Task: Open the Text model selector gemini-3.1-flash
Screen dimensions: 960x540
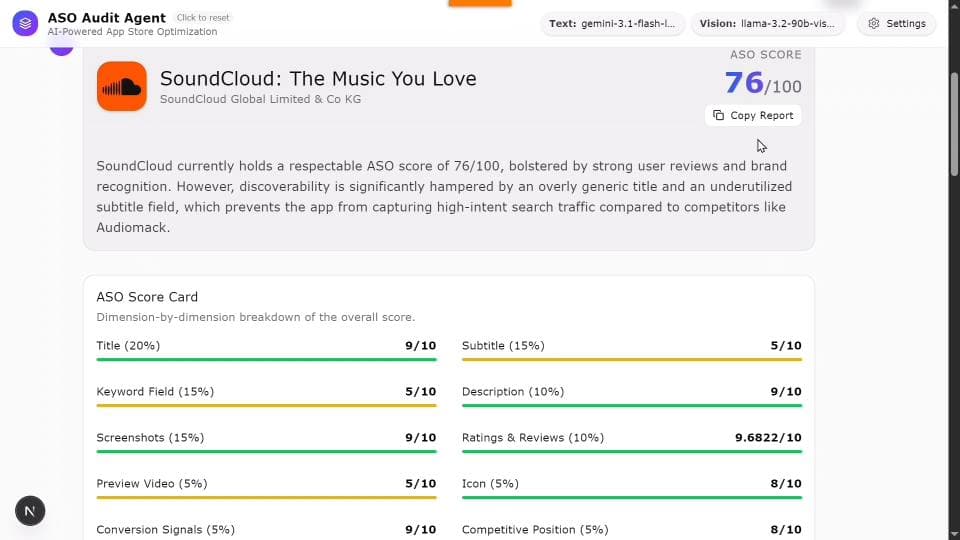Action: tap(612, 23)
